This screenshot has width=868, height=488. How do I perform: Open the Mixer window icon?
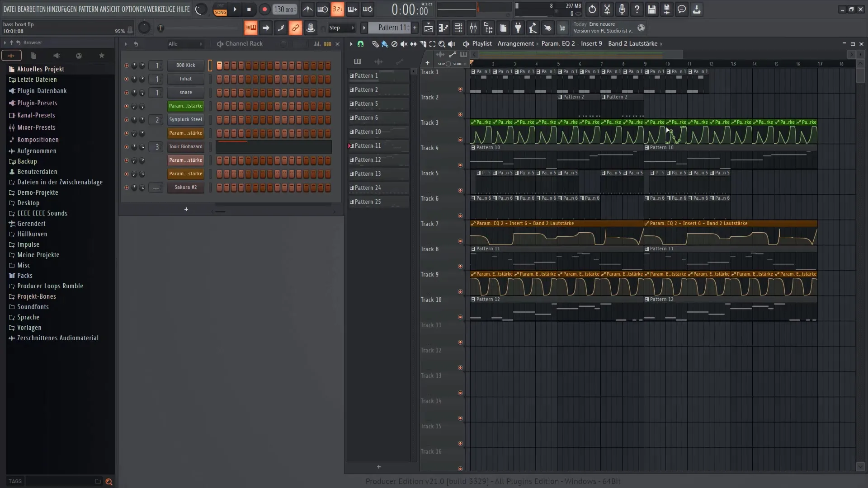(x=473, y=28)
